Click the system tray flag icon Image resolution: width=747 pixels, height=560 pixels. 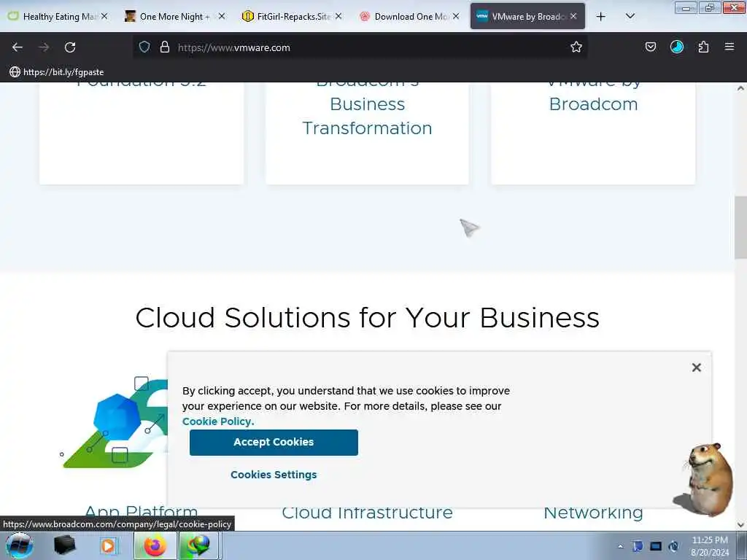click(638, 546)
